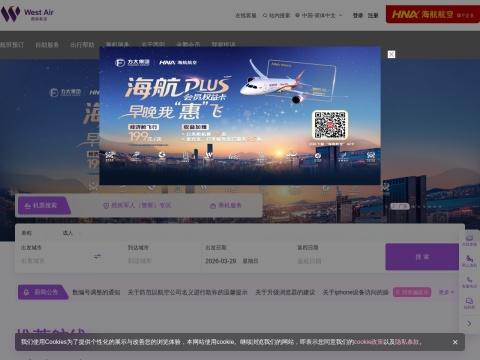Screen dimensions: 480x360
Task: Open the flight number adjustment notice
Action: [x=96, y=292]
